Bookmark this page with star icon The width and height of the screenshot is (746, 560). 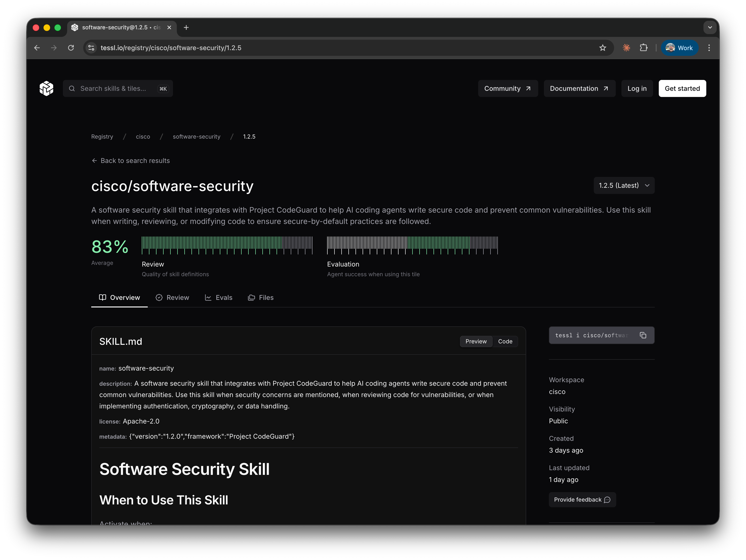pyautogui.click(x=603, y=48)
